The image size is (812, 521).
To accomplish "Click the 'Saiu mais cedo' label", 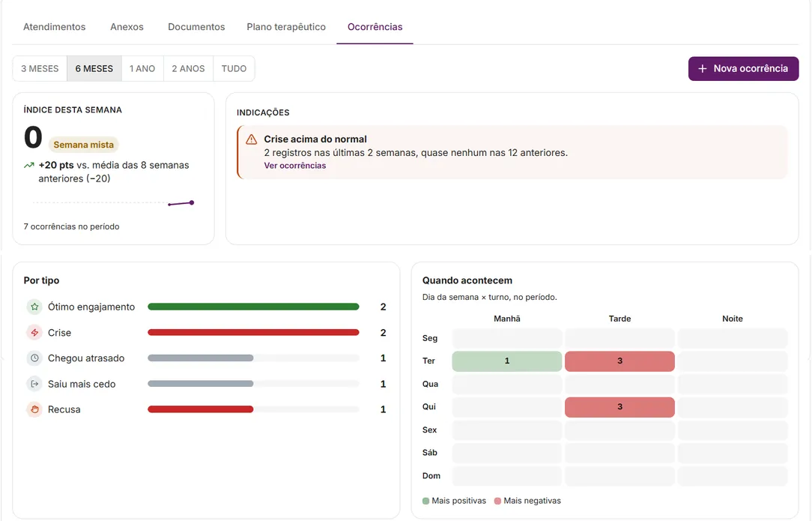I will pyautogui.click(x=82, y=384).
